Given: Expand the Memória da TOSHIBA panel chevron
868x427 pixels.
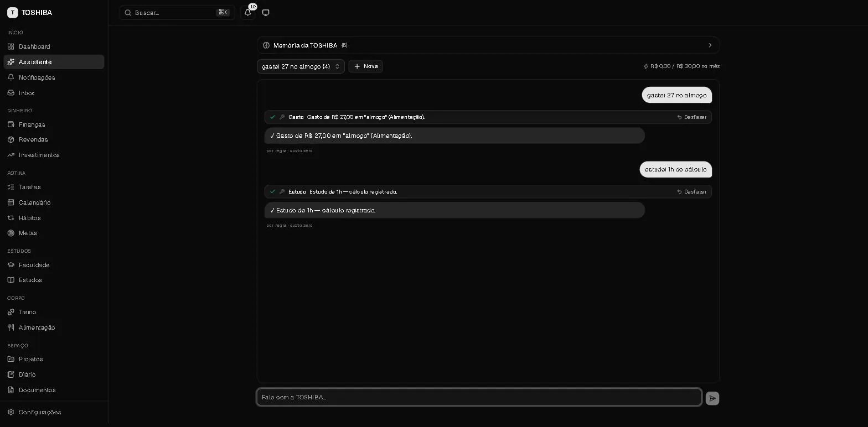Looking at the screenshot, I should tap(710, 45).
